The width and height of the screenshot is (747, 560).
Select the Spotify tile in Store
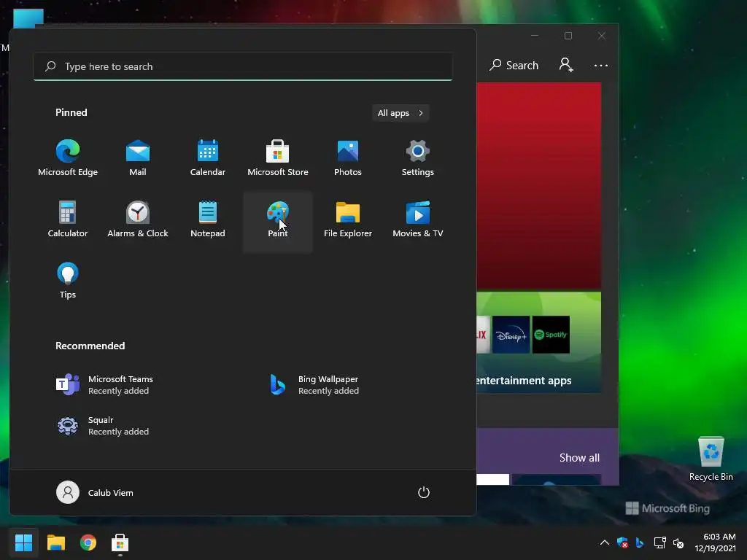(x=551, y=335)
